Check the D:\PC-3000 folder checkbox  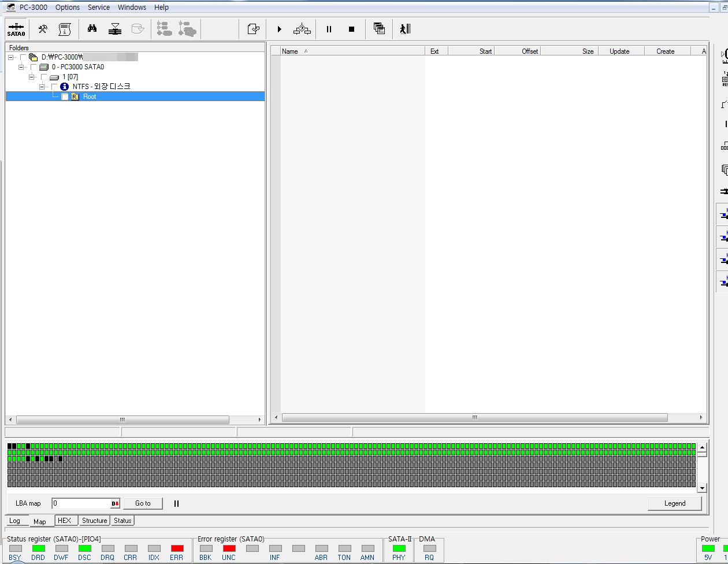tap(24, 57)
